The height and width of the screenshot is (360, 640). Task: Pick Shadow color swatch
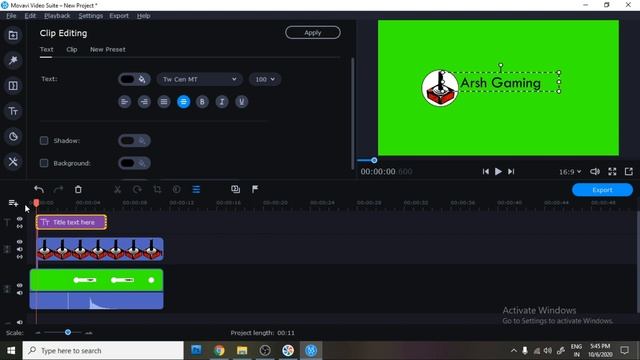134,140
